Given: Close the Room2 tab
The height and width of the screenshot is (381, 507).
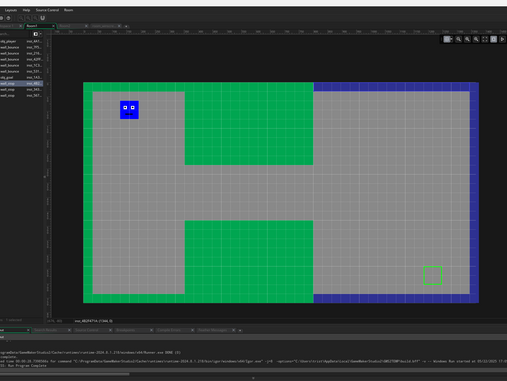Looking at the screenshot, I should click(x=86, y=26).
